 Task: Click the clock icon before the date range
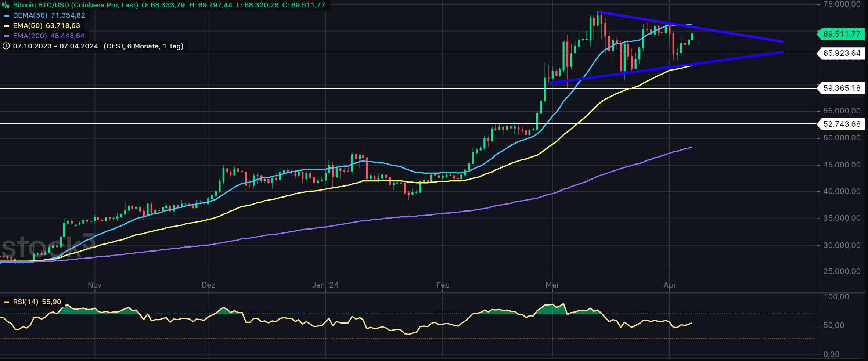click(6, 46)
